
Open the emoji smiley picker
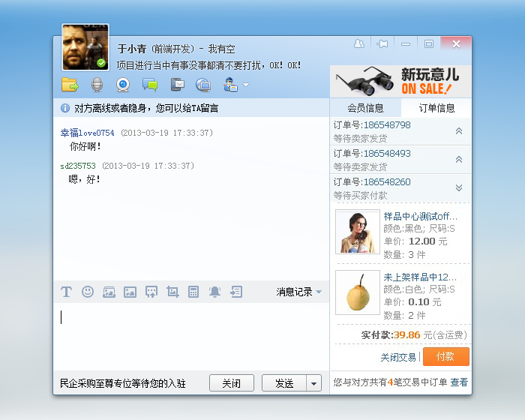(x=88, y=292)
